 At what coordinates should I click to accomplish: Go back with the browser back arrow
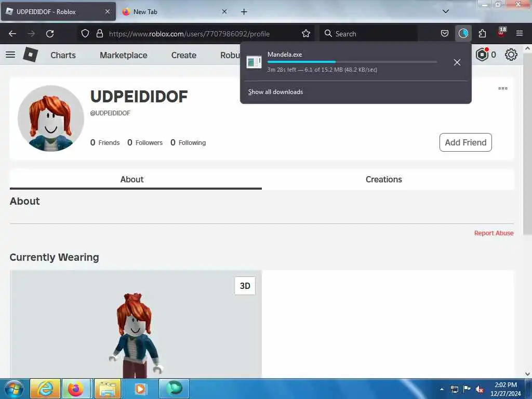(12, 34)
